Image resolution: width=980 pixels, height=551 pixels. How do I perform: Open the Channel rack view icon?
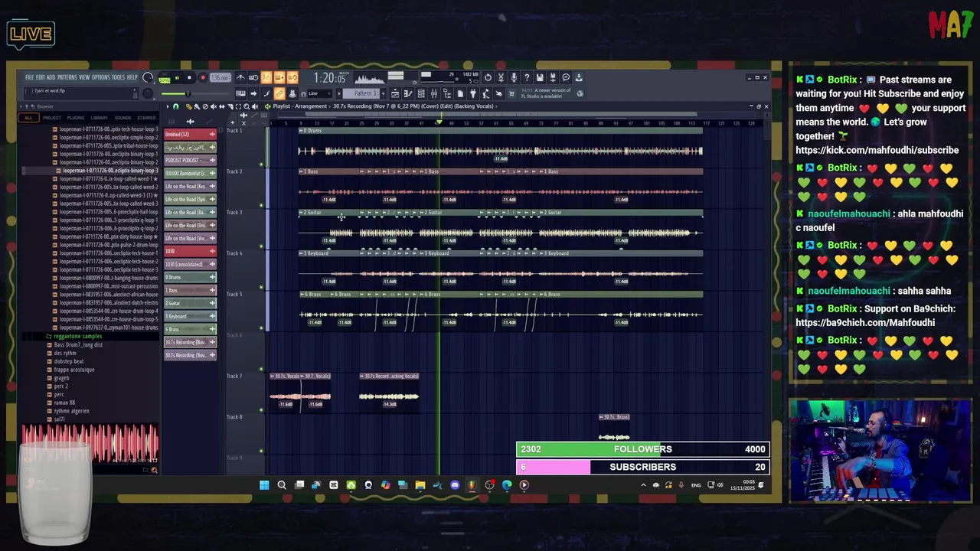point(421,93)
